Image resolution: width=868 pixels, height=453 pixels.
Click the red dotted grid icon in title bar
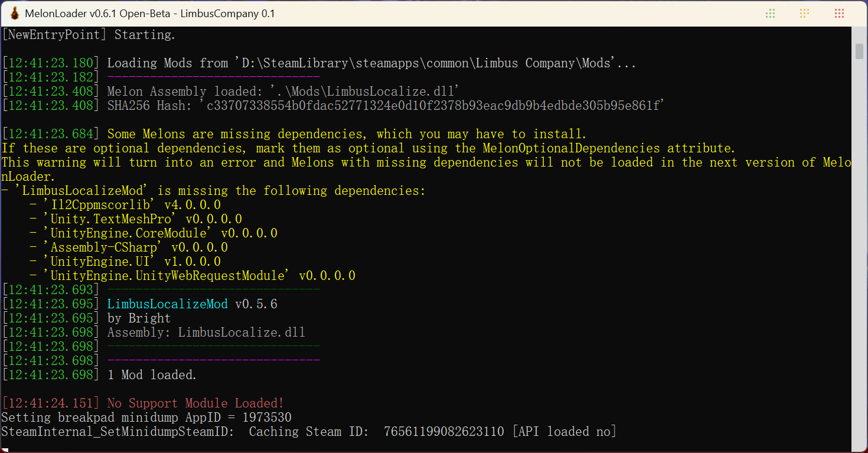[839, 13]
